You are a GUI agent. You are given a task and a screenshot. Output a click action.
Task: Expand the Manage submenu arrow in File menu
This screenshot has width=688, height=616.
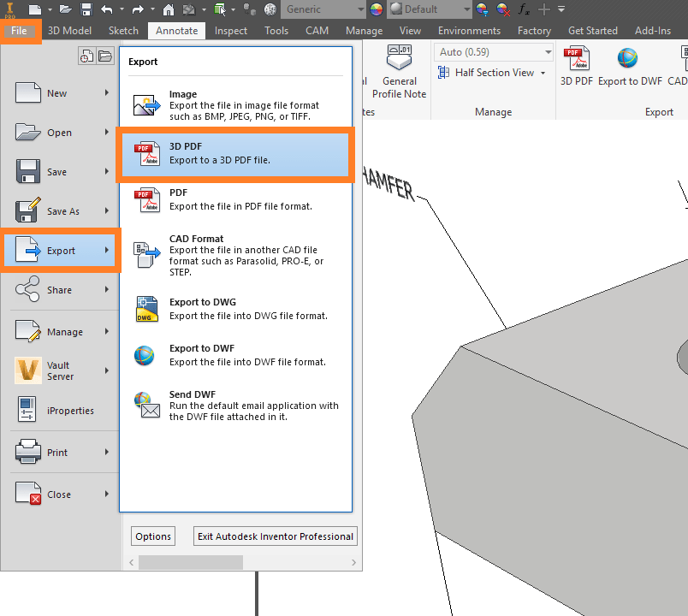107,331
